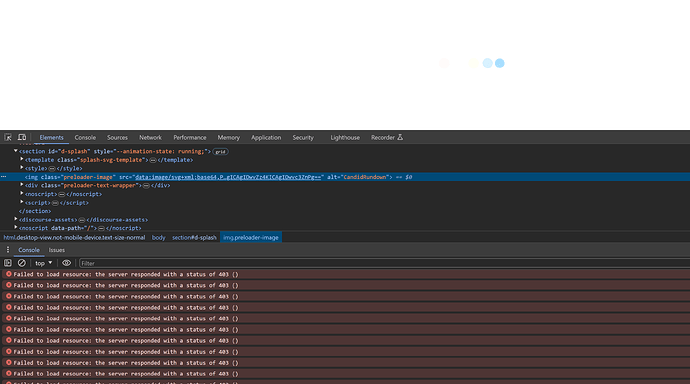The width and height of the screenshot is (690, 384).
Task: Open the drawer three-dot menu
Action: pyautogui.click(x=7, y=250)
